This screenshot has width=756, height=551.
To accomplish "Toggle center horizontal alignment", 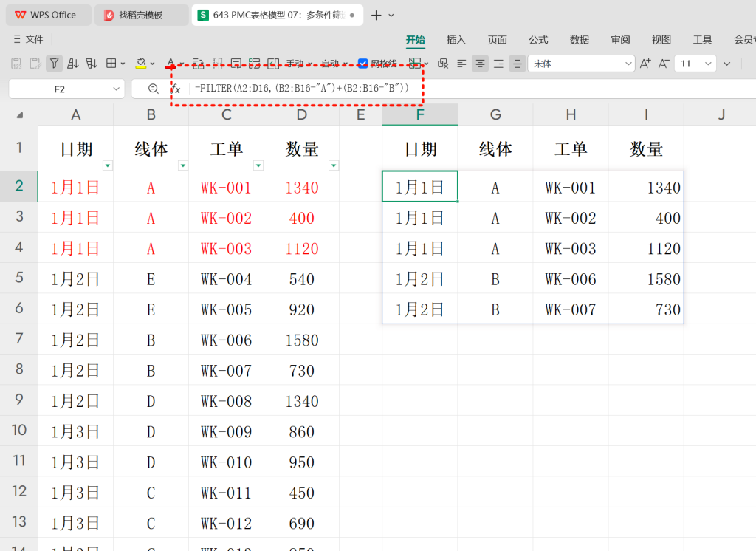I will tap(480, 64).
